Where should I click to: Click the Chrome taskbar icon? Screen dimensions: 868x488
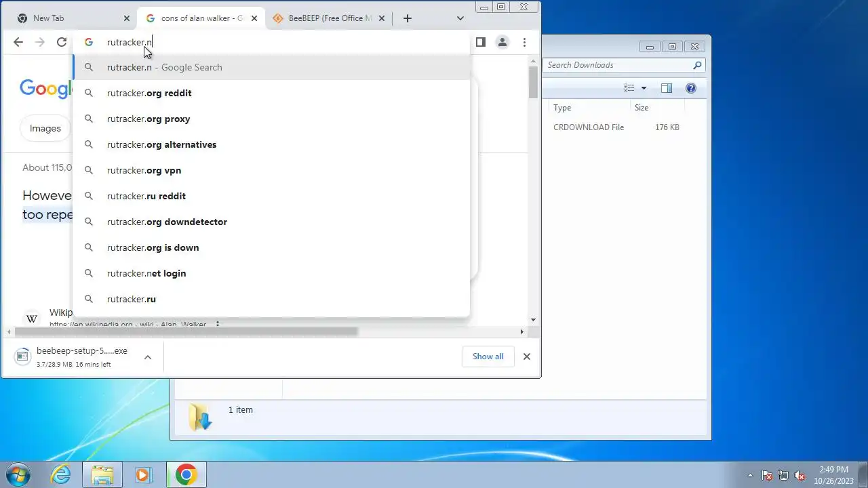(186, 474)
